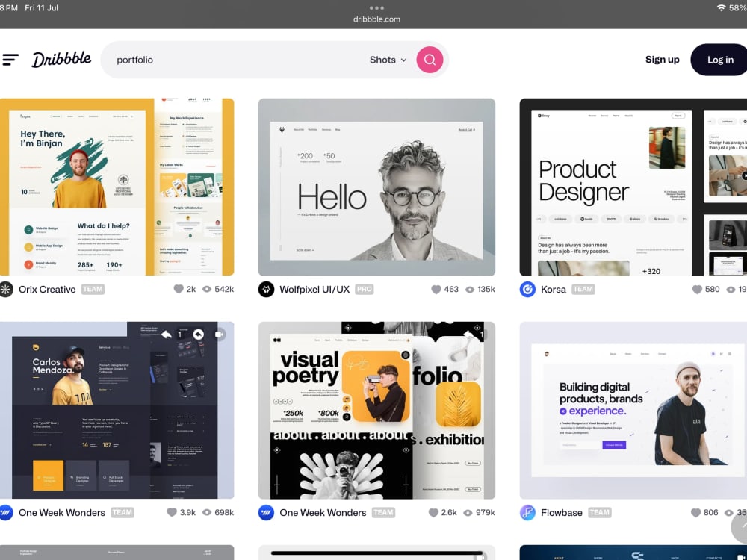
Task: Like the shot with 2.6k heart
Action: [433, 512]
